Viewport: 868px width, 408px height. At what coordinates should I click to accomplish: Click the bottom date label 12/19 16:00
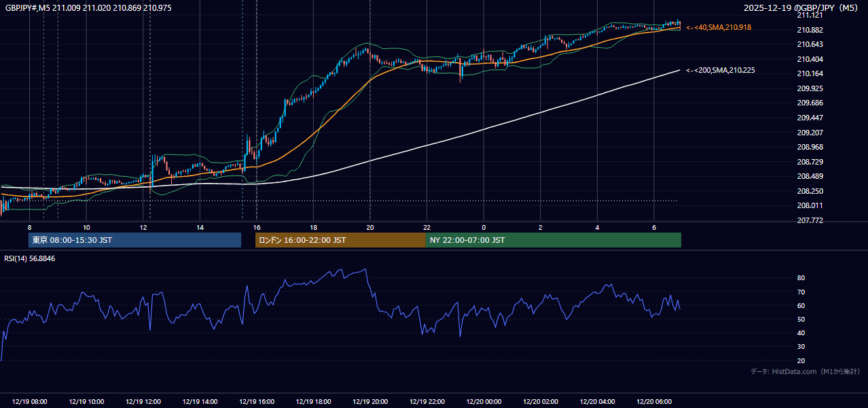[x=257, y=402]
